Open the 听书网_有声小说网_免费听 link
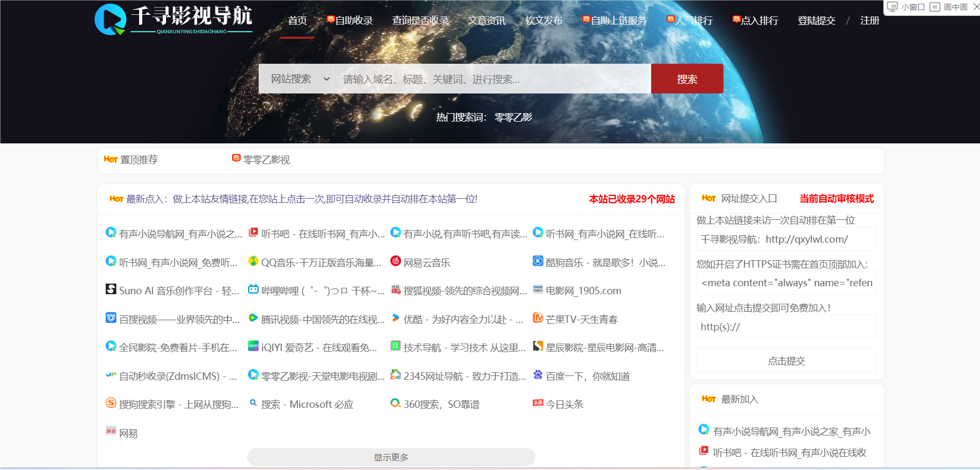 178,262
